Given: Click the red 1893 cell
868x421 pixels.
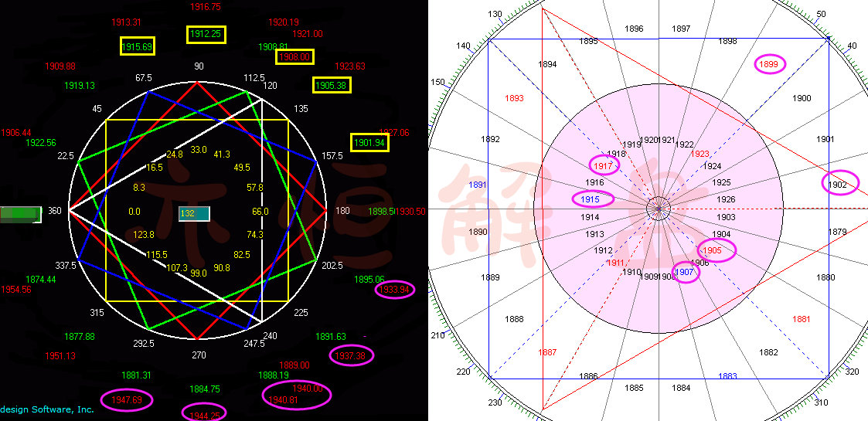Looking at the screenshot, I should tap(514, 98).
